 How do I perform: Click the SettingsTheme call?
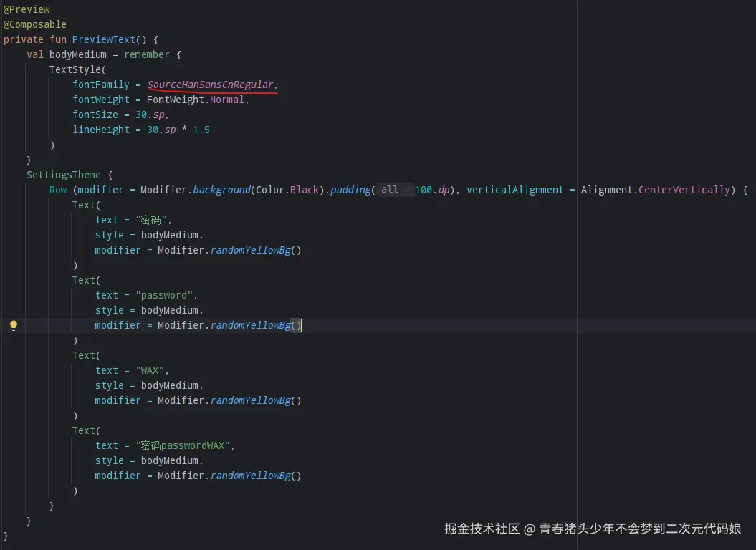tap(64, 175)
